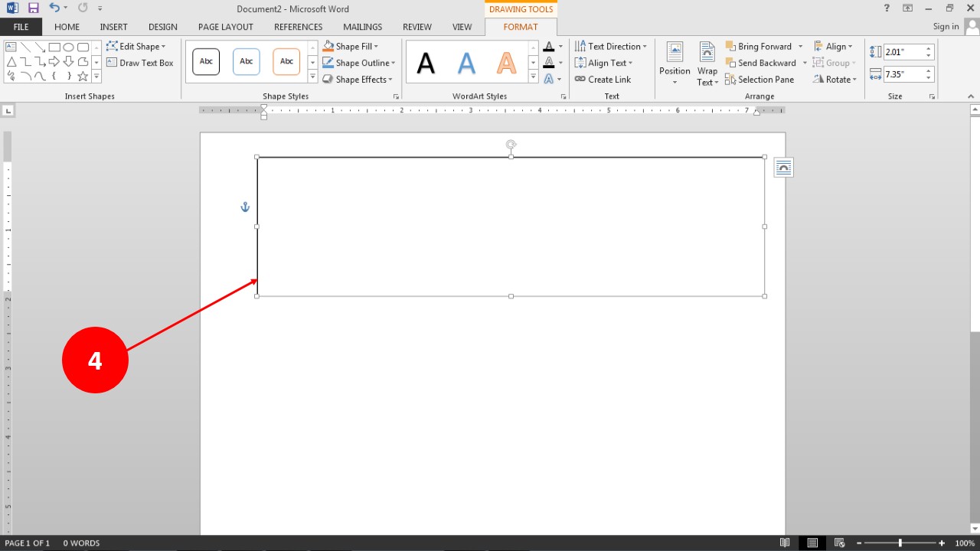Viewport: 980px width, 551px height.
Task: Expand the Align objects dropdown
Action: [833, 47]
